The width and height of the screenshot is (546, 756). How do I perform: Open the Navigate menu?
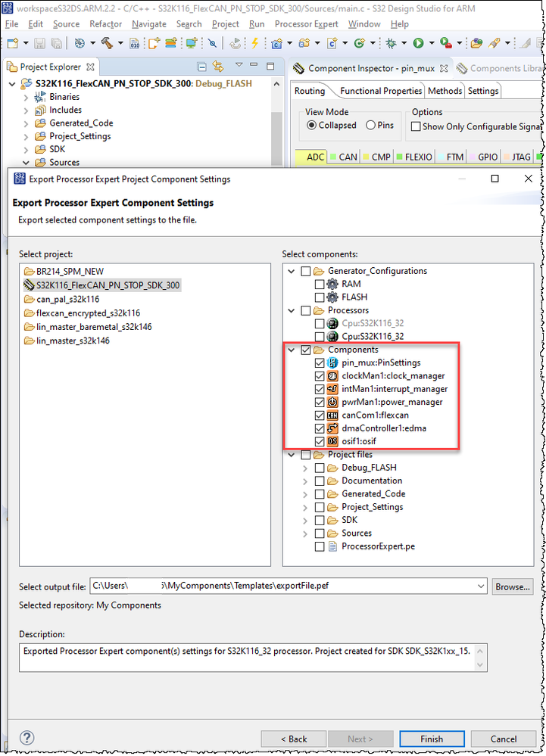pyautogui.click(x=149, y=24)
